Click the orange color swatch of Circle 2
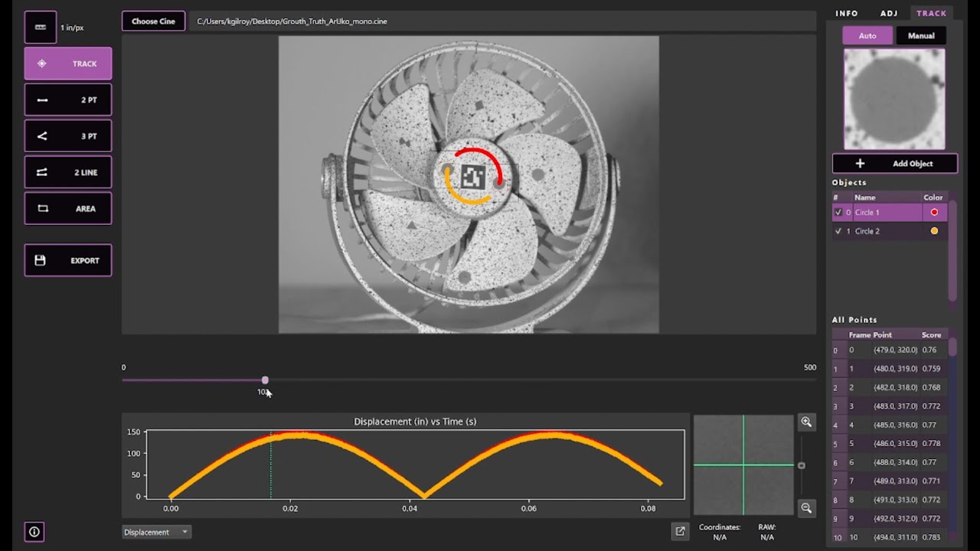The width and height of the screenshot is (980, 551). [x=934, y=231]
